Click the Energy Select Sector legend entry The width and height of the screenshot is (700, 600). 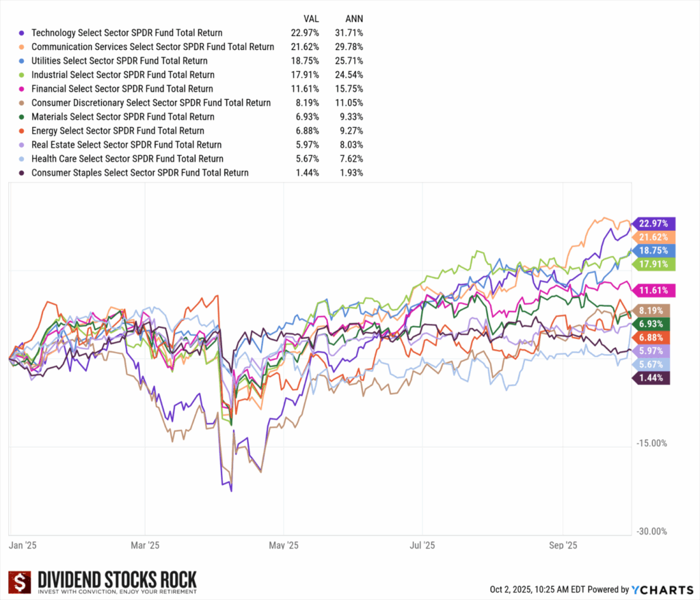118,131
